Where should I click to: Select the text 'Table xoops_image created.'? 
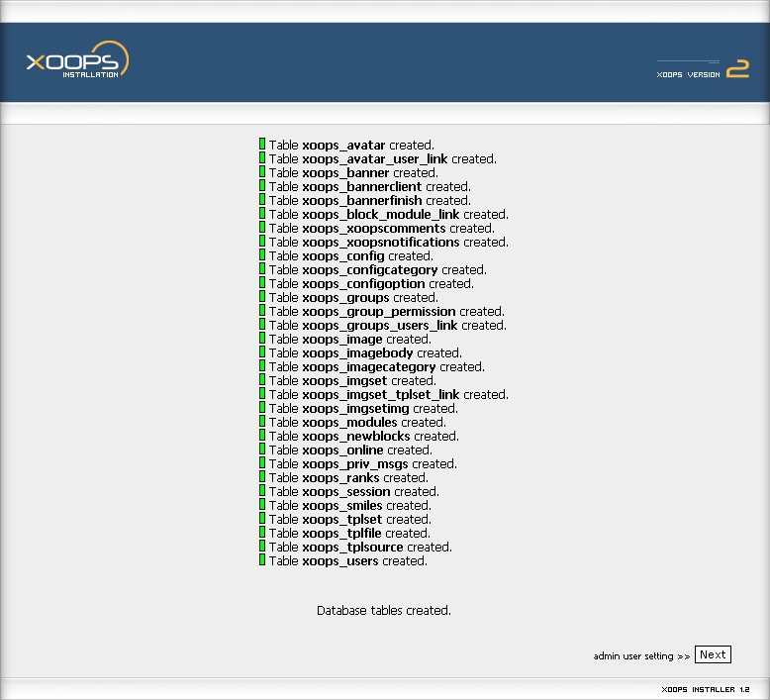click(x=350, y=339)
